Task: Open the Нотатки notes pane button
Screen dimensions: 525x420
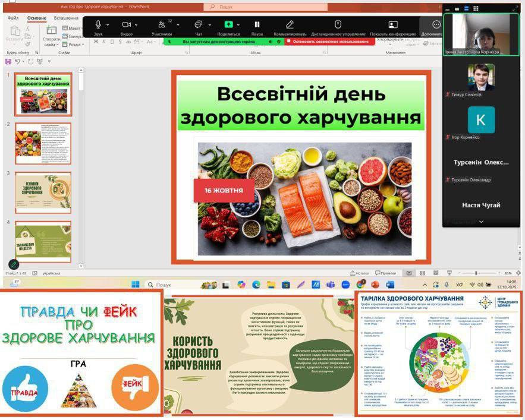Action: pos(359,273)
